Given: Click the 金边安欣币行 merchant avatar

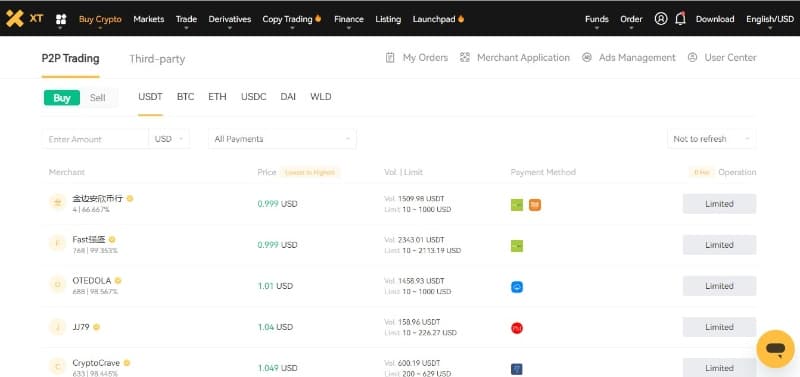Looking at the screenshot, I should pos(57,203).
